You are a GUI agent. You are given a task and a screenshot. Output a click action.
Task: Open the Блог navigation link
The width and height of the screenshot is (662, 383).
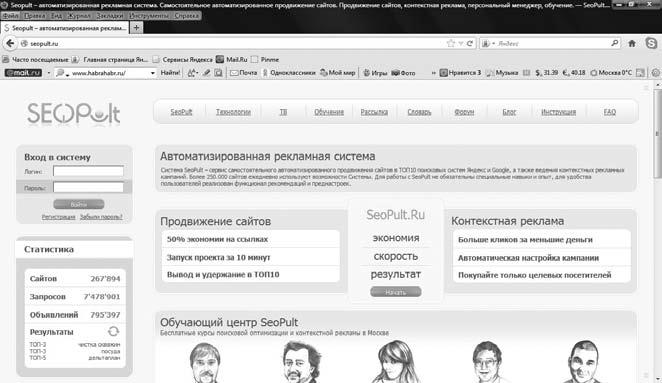[x=509, y=112]
